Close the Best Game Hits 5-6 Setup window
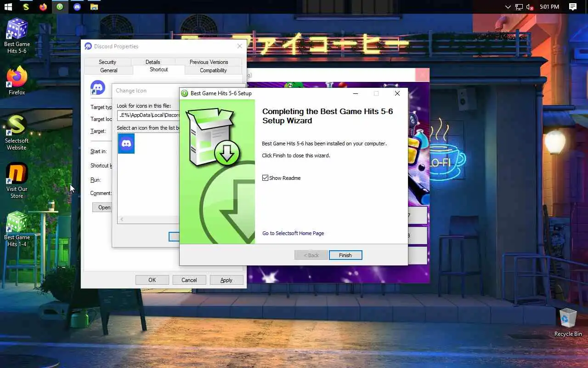The image size is (588, 368). point(397,93)
